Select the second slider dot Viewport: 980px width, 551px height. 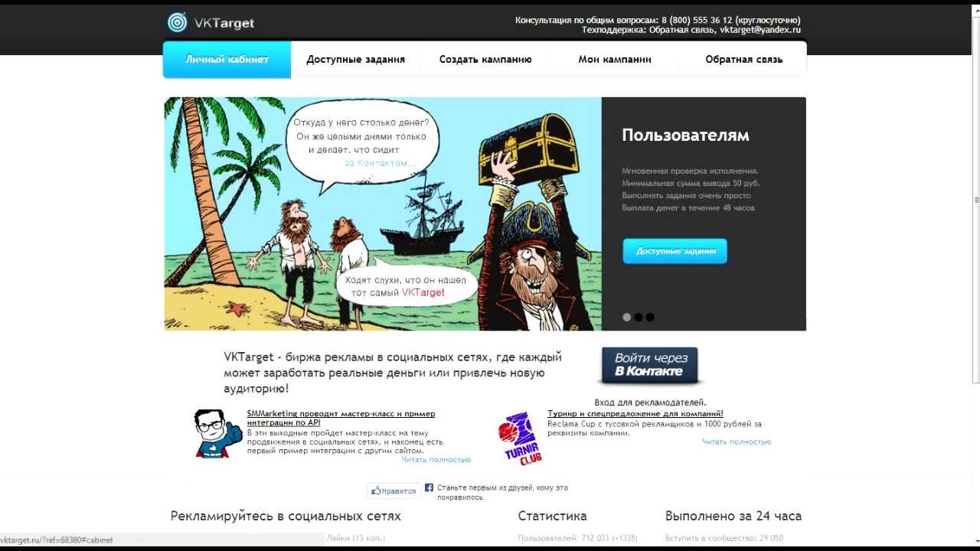click(x=639, y=317)
